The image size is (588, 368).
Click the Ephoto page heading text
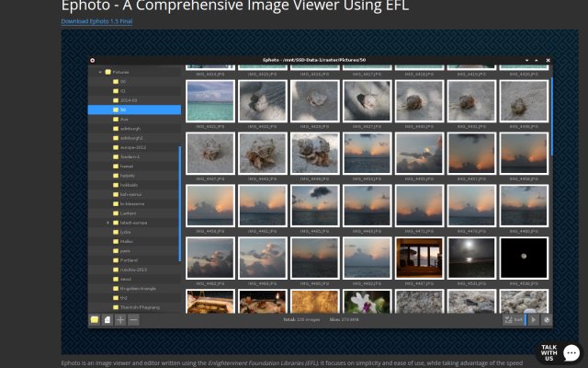coord(235,6)
